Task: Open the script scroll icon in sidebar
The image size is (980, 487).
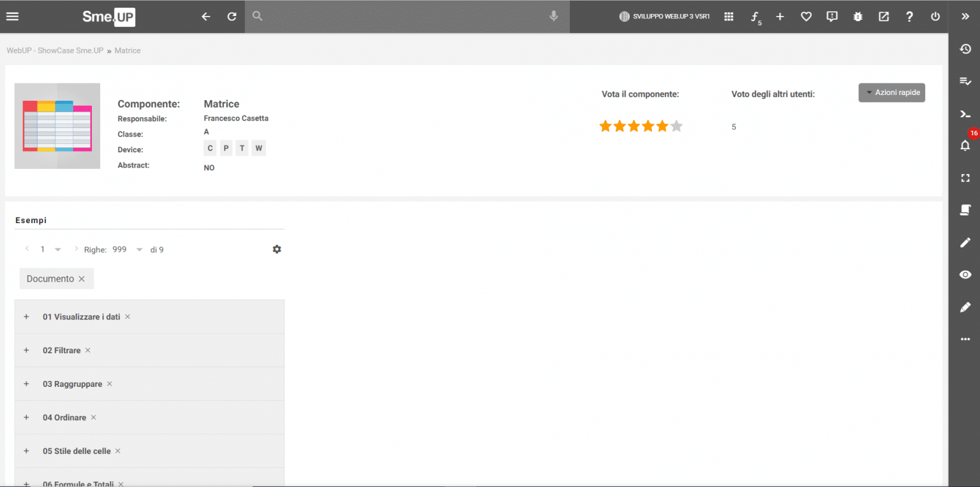Action: (965, 210)
